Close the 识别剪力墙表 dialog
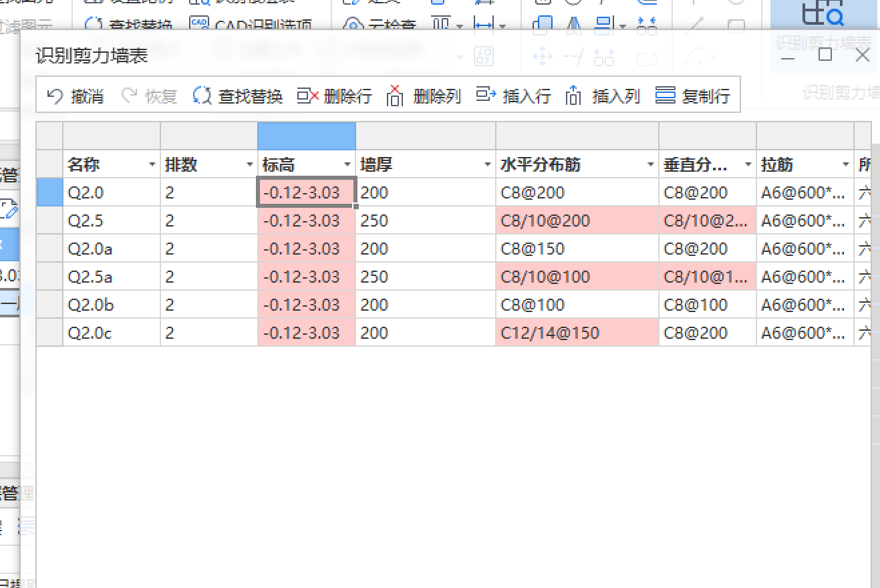The width and height of the screenshot is (880, 588). [x=863, y=54]
